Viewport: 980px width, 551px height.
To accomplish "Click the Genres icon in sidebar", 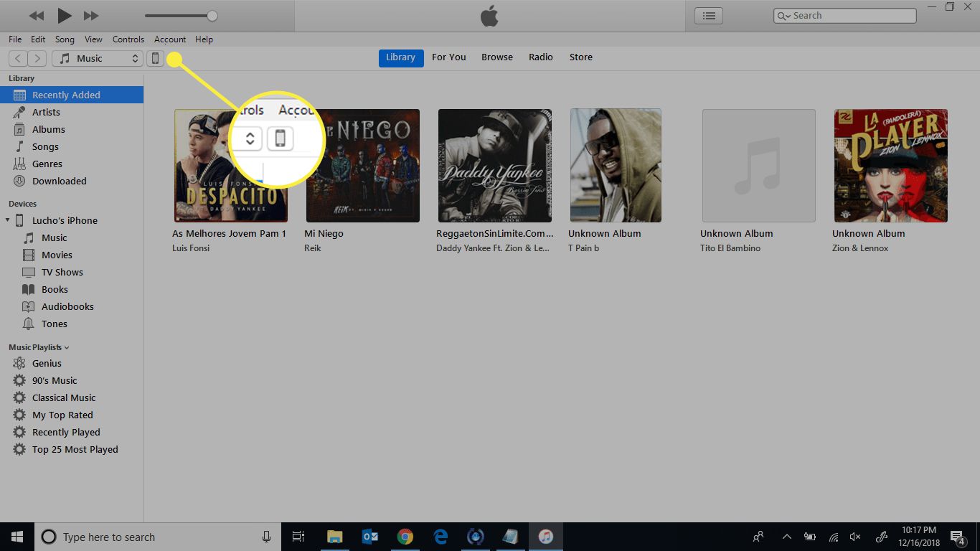I will (19, 164).
